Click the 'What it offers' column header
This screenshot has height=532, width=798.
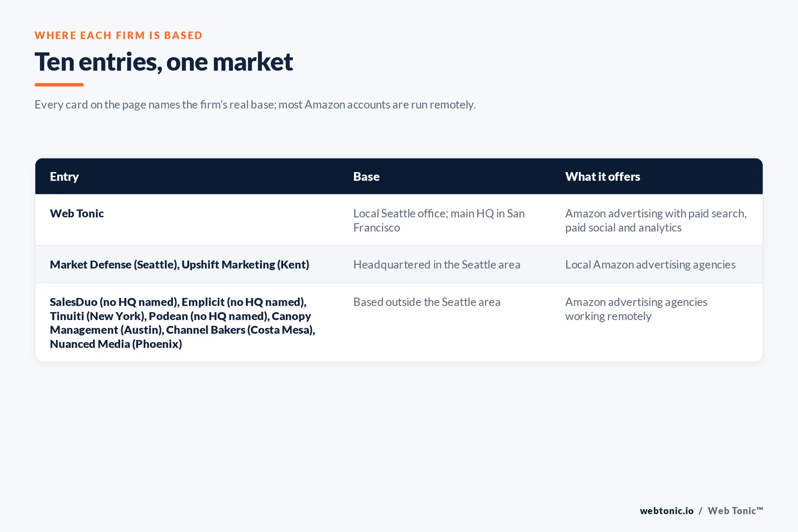(x=602, y=177)
